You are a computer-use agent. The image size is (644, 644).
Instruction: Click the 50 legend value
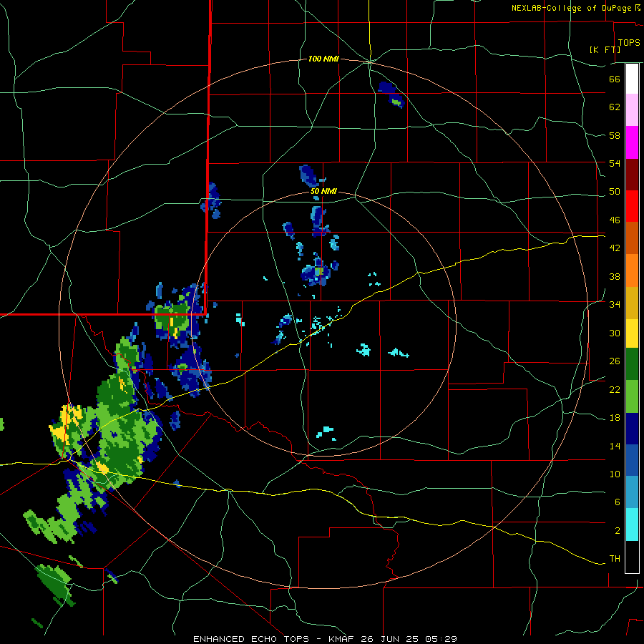[615, 192]
